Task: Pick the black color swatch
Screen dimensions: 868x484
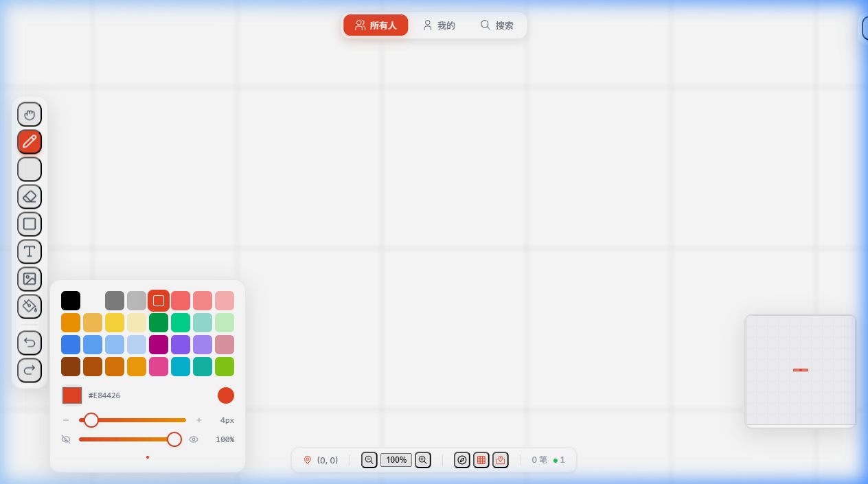Action: (x=71, y=301)
